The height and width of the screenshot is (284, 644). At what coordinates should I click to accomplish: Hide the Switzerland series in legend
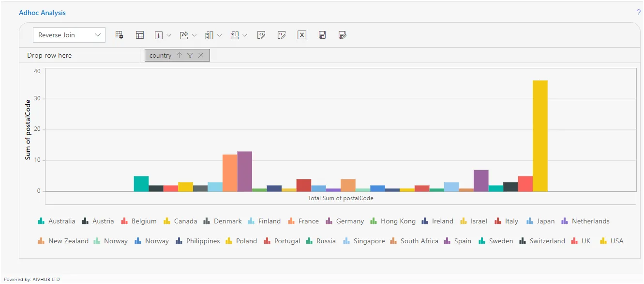click(x=542, y=241)
